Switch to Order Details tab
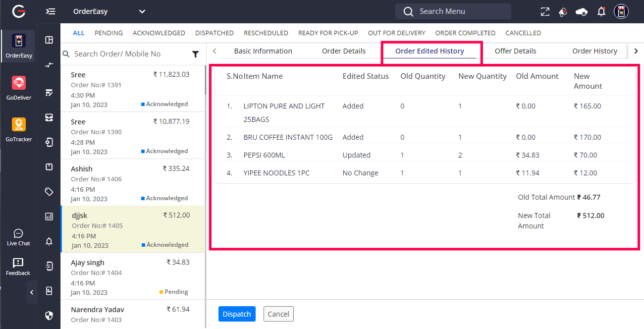Viewport: 644px width, 329px height. click(344, 51)
